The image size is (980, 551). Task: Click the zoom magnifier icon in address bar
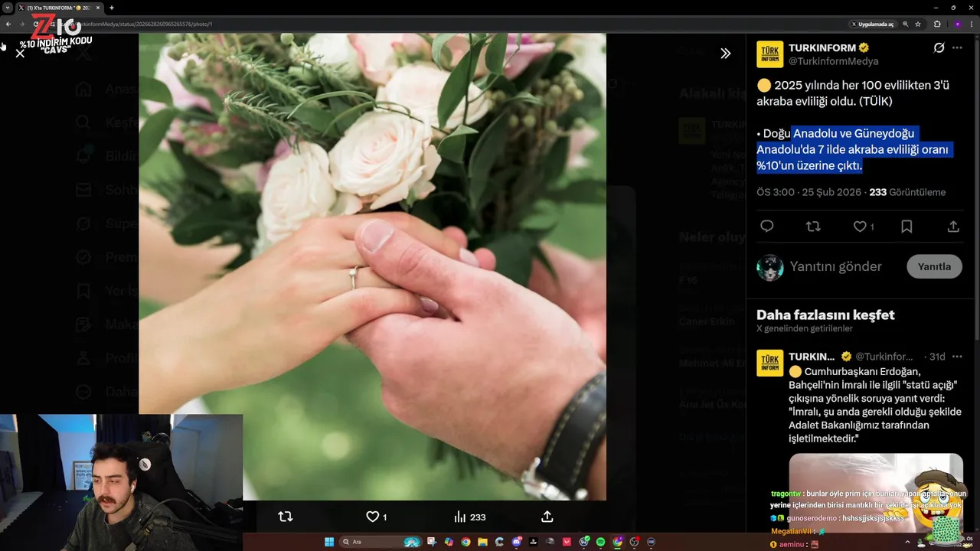pyautogui.click(x=906, y=24)
